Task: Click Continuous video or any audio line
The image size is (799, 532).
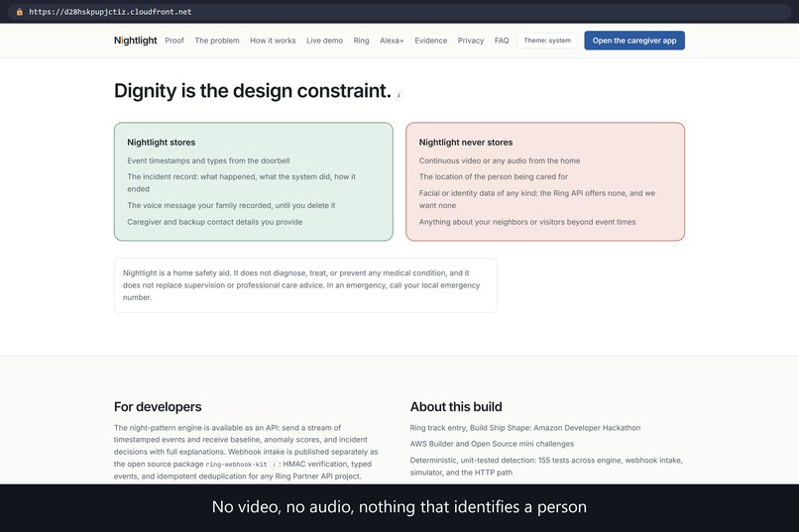Action: click(500, 160)
